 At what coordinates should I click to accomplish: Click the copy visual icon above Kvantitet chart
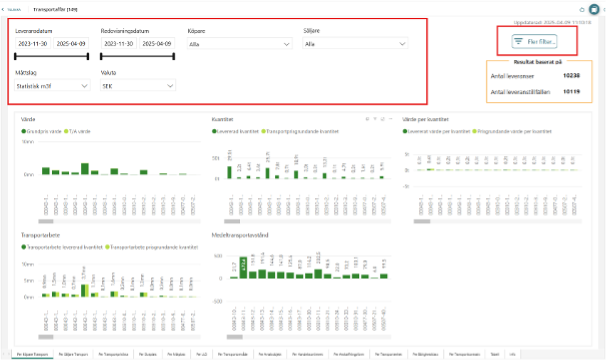coord(367,119)
